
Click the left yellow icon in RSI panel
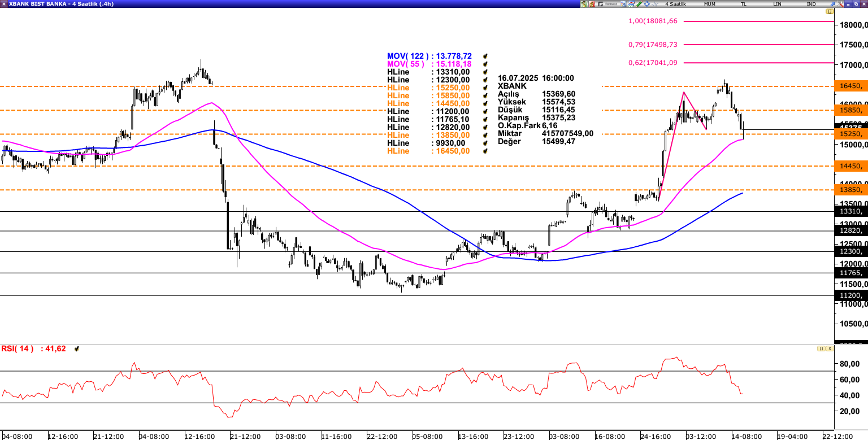(821, 349)
